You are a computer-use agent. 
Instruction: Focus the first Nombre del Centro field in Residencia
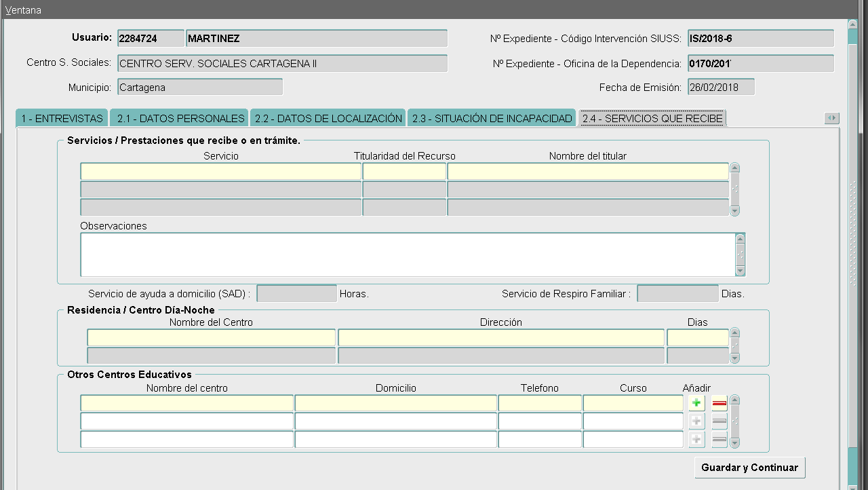click(211, 338)
